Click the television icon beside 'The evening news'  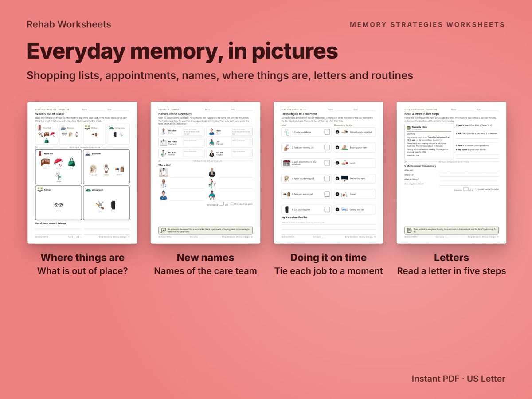point(344,178)
